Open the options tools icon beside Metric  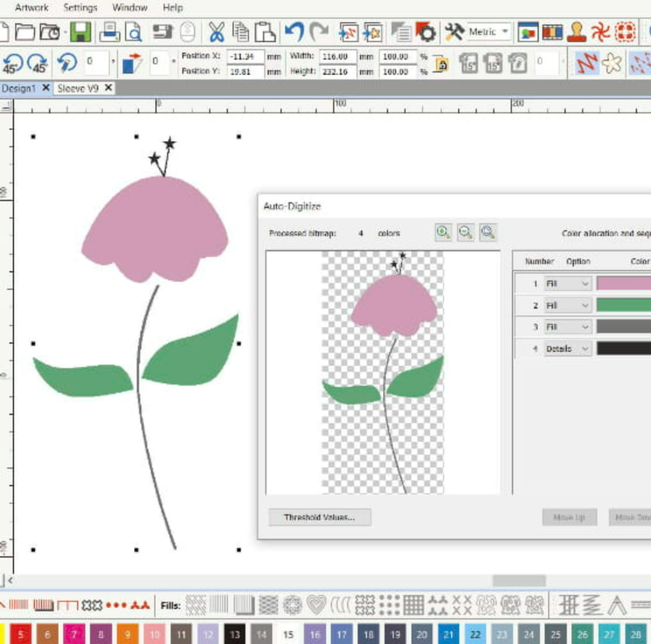click(x=454, y=32)
